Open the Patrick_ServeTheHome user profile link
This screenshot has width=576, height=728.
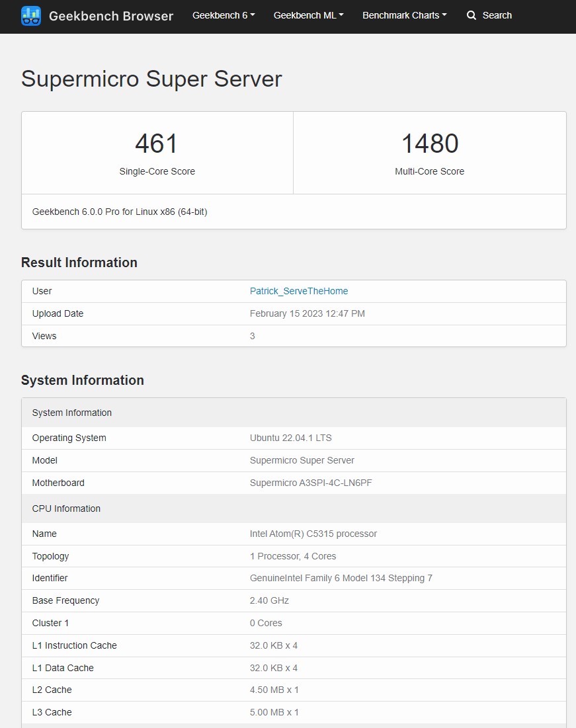pyautogui.click(x=298, y=291)
